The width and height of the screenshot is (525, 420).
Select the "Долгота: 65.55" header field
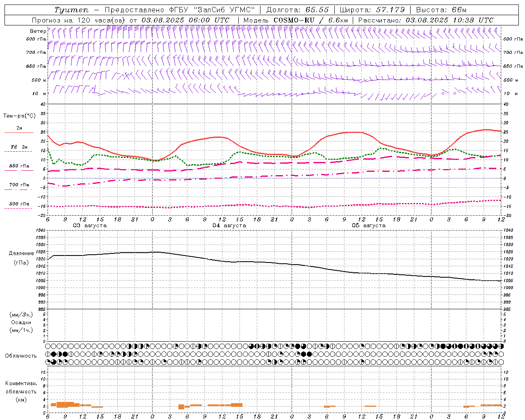(x=298, y=10)
